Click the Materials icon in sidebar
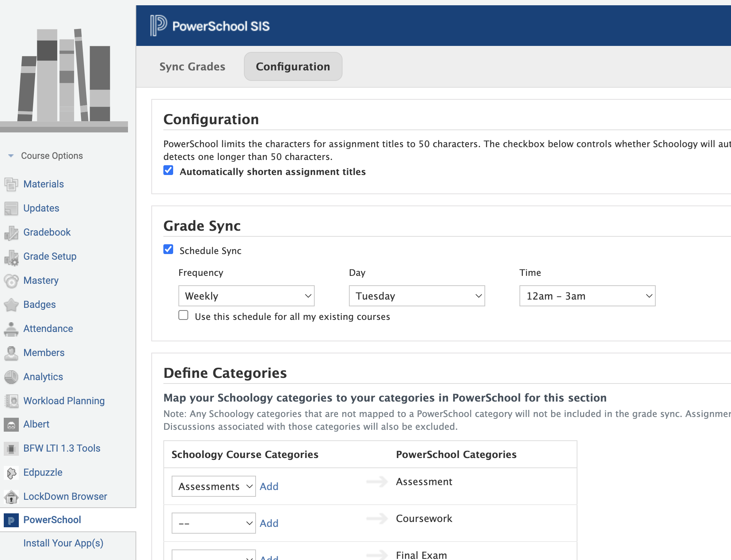Image resolution: width=731 pixels, height=560 pixels. [x=11, y=184]
